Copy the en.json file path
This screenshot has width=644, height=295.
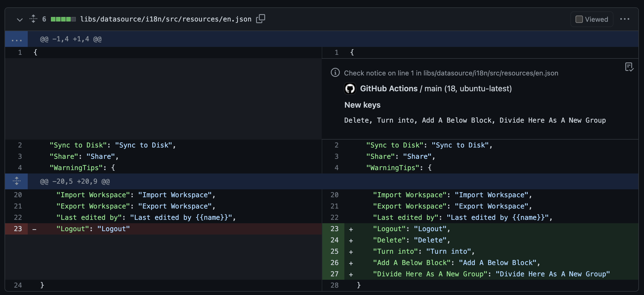click(x=261, y=19)
